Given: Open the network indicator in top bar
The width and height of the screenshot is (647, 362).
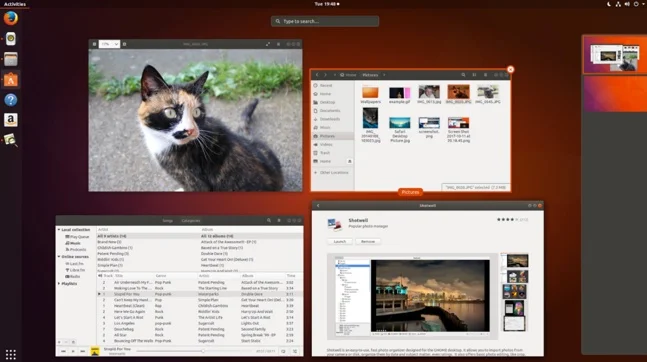Looking at the screenshot, I should coord(618,4).
